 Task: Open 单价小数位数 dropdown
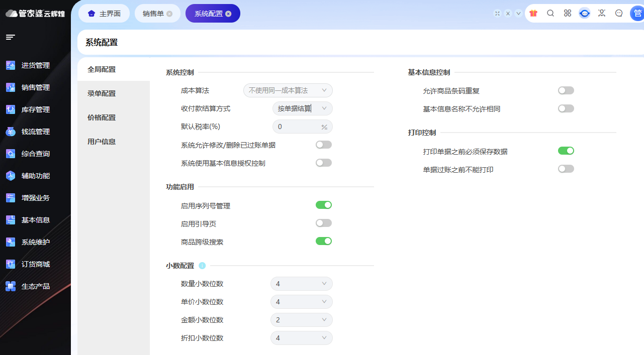pos(302,302)
